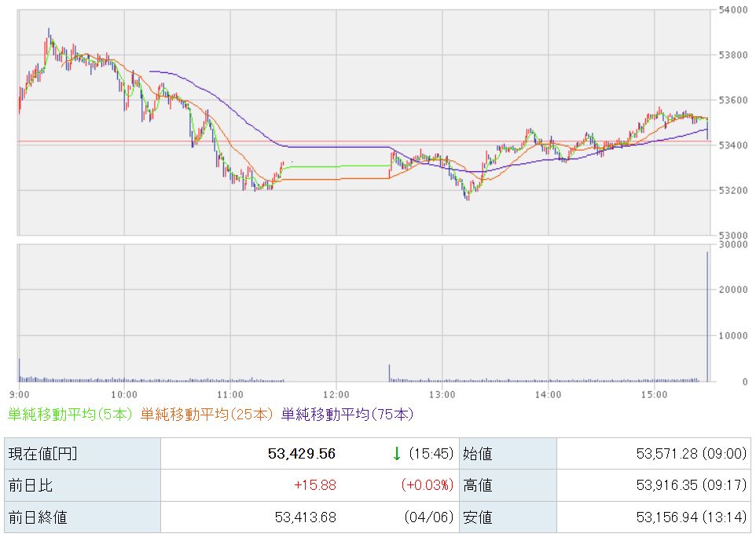
Task: Select the 単純移動平均(25本) legend label
Action: click(208, 414)
